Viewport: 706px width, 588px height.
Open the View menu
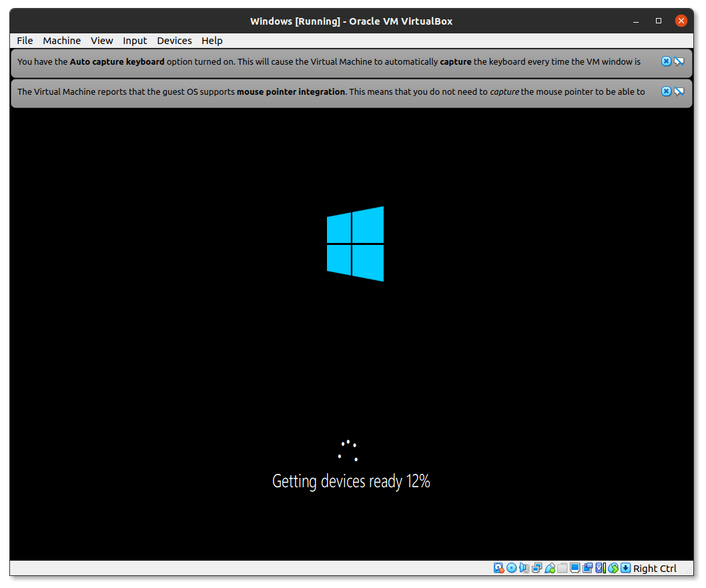[x=101, y=41]
